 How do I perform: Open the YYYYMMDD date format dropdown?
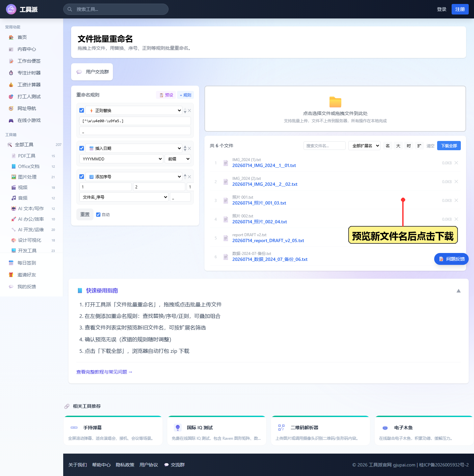coord(121,159)
